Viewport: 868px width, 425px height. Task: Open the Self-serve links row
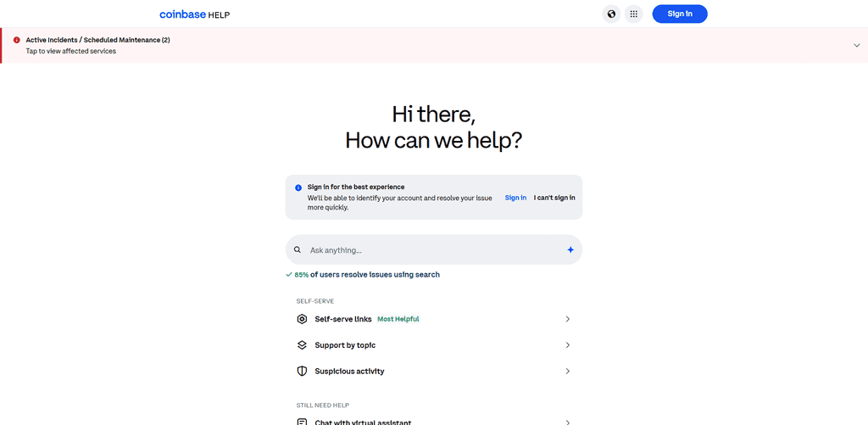pyautogui.click(x=434, y=319)
